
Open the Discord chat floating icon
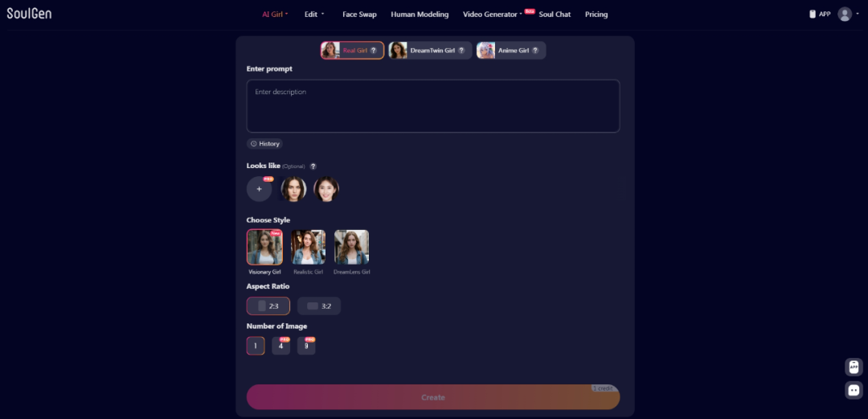click(x=854, y=390)
